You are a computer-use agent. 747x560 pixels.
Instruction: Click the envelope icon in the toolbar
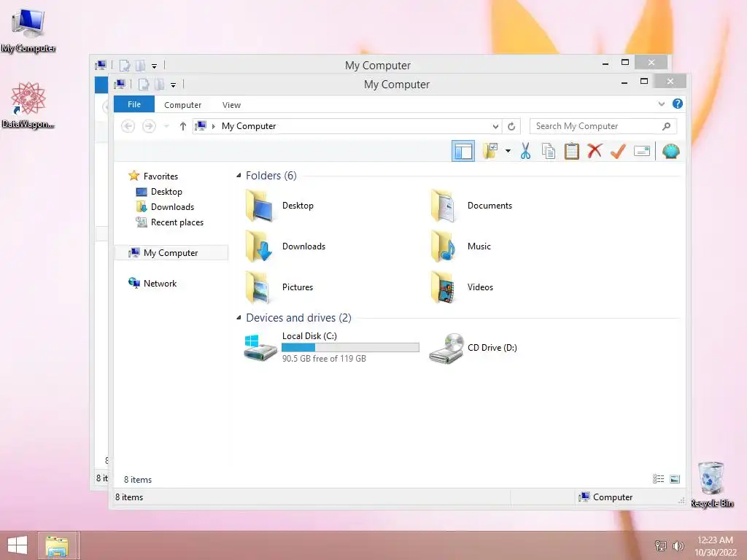click(642, 152)
